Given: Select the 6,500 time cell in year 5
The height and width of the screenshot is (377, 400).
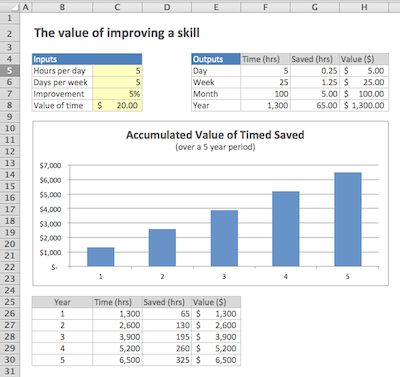Looking at the screenshot, I should point(117,360).
